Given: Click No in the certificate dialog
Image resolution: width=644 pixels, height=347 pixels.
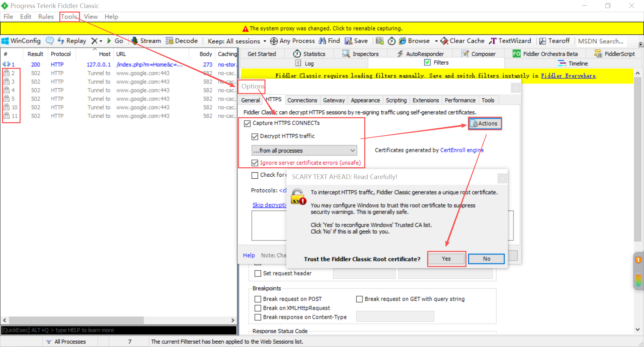Looking at the screenshot, I should (486, 259).
